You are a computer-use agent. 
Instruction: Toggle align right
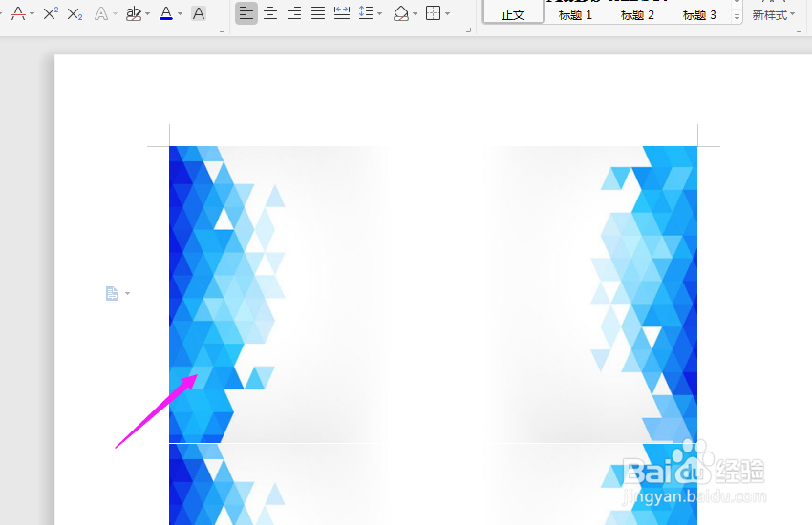294,13
